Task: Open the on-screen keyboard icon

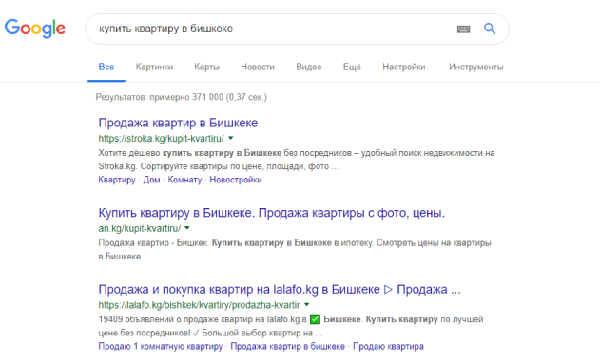Action: click(x=463, y=29)
